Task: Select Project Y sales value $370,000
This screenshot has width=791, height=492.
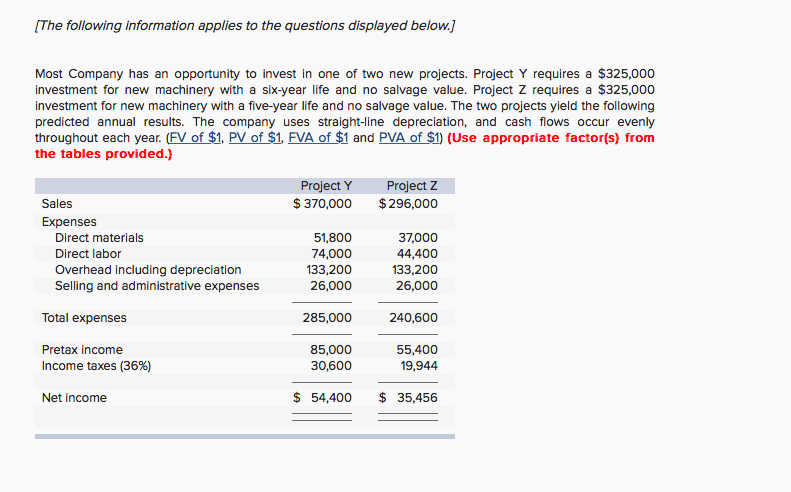Action: click(x=322, y=204)
